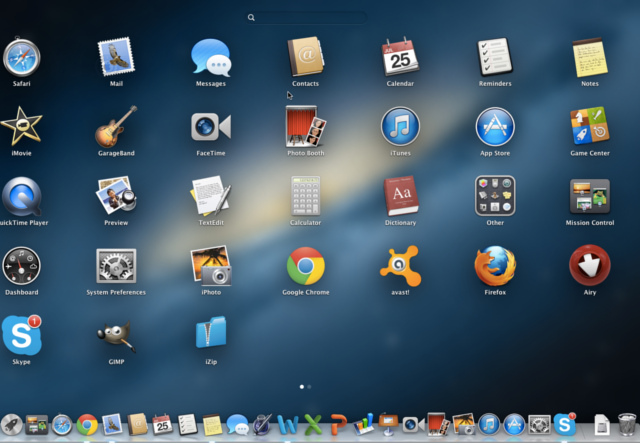640x444 pixels.
Task: Open Messages bubbles in the Dock
Action: coord(238,425)
